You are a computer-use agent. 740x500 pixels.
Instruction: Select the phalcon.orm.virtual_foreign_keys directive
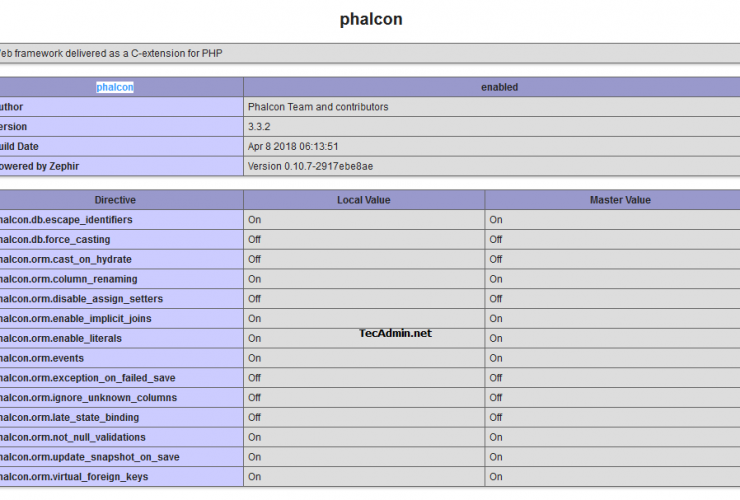(74, 477)
